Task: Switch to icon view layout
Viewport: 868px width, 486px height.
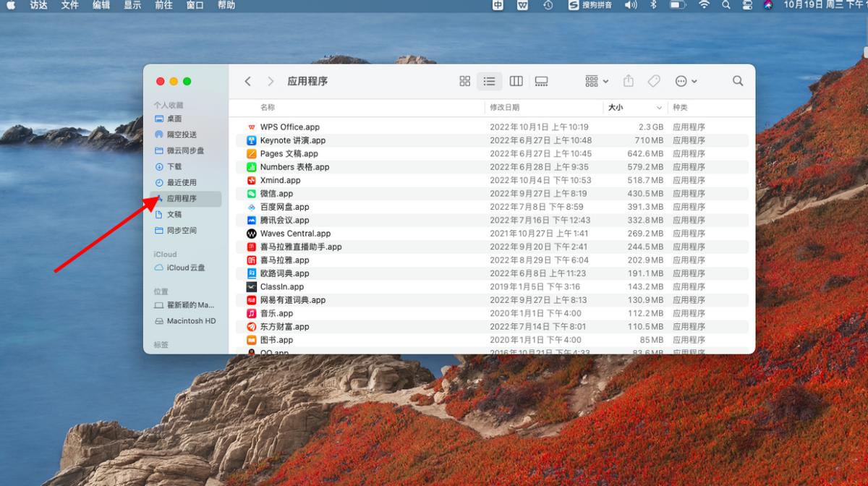Action: point(464,81)
